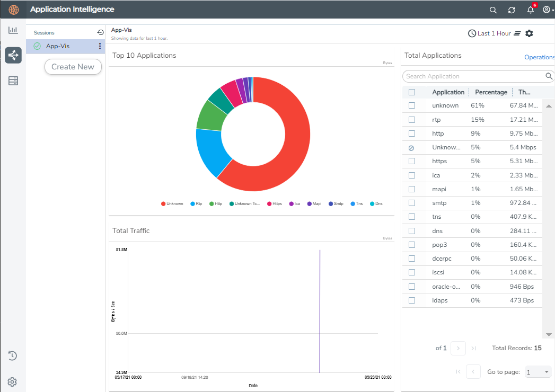Image resolution: width=555 pixels, height=392 pixels.
Task: Click the Last 1 Hour time range
Action: tap(494, 33)
